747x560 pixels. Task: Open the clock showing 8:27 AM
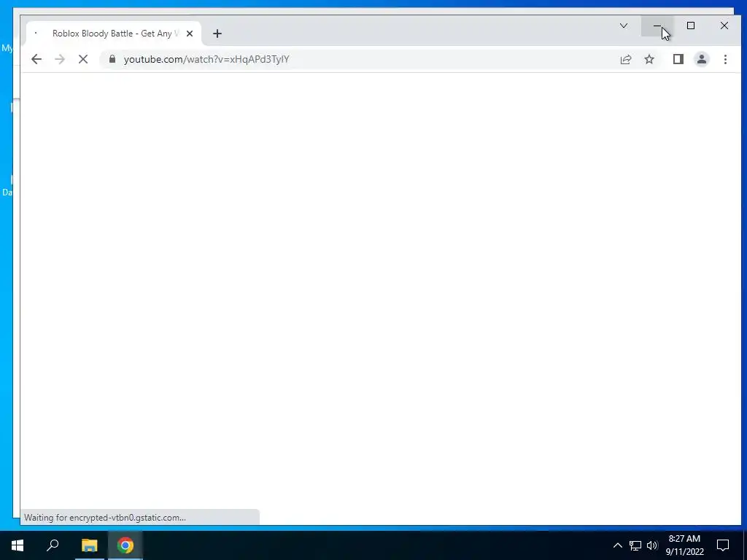(x=684, y=545)
